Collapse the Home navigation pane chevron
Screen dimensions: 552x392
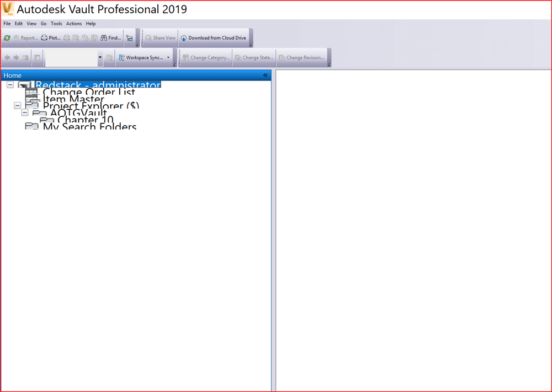pos(266,75)
